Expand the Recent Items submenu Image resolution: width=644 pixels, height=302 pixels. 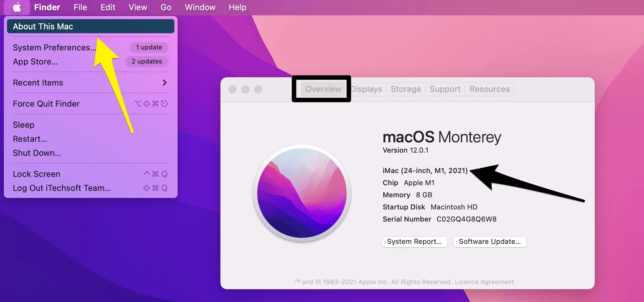pos(38,83)
